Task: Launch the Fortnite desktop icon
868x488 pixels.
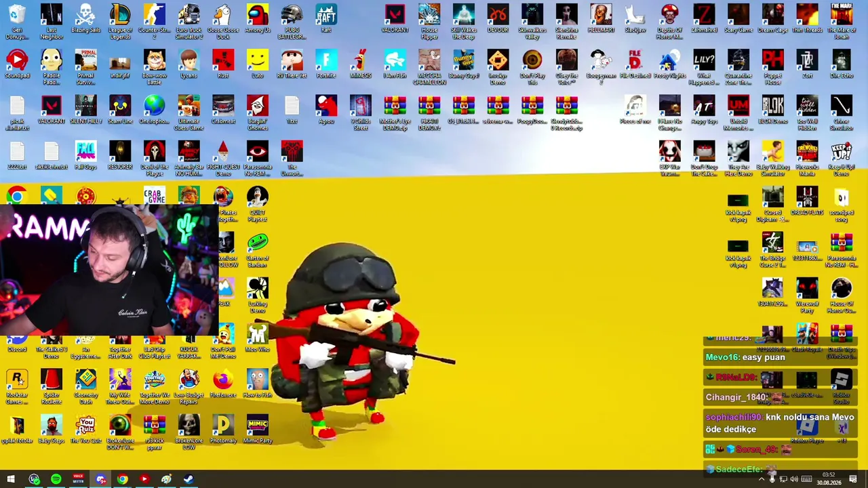Action: (x=326, y=64)
